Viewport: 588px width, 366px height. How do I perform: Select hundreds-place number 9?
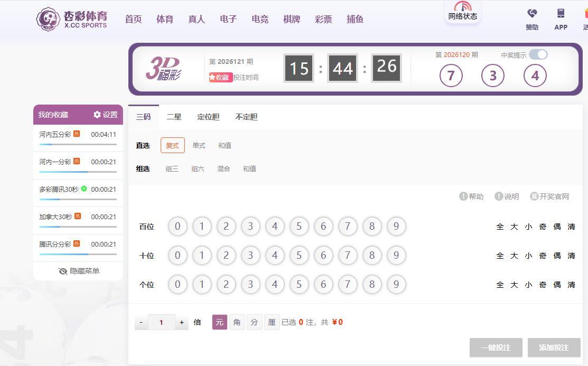click(x=396, y=226)
